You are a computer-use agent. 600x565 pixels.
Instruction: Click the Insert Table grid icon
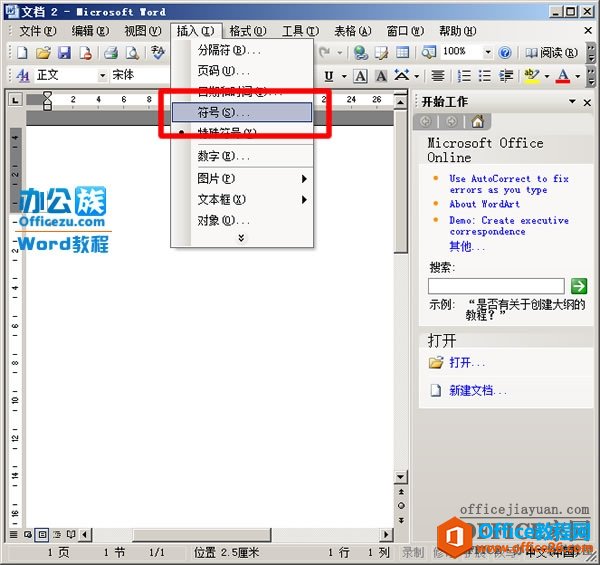pyautogui.click(x=402, y=52)
